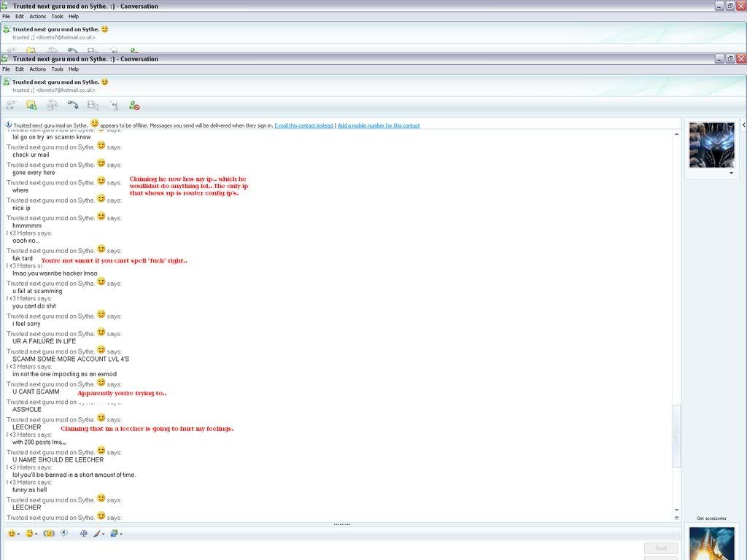Select the handwriting pen icon
Image resolution: width=747 pixels, height=560 pixels.
(97, 533)
